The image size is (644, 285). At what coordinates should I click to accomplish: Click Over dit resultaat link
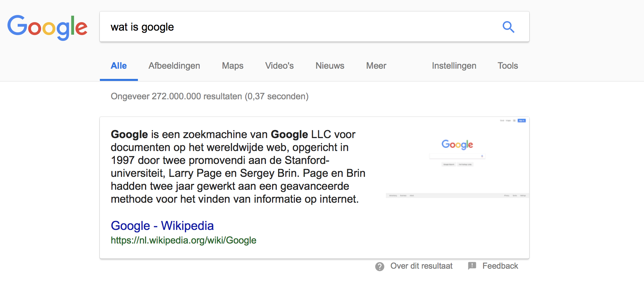[x=421, y=266]
